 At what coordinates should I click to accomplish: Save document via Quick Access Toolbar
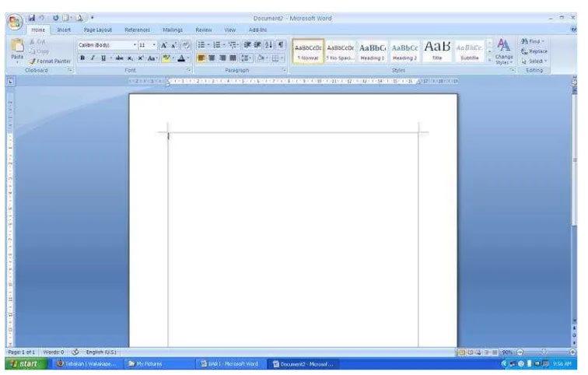click(32, 18)
